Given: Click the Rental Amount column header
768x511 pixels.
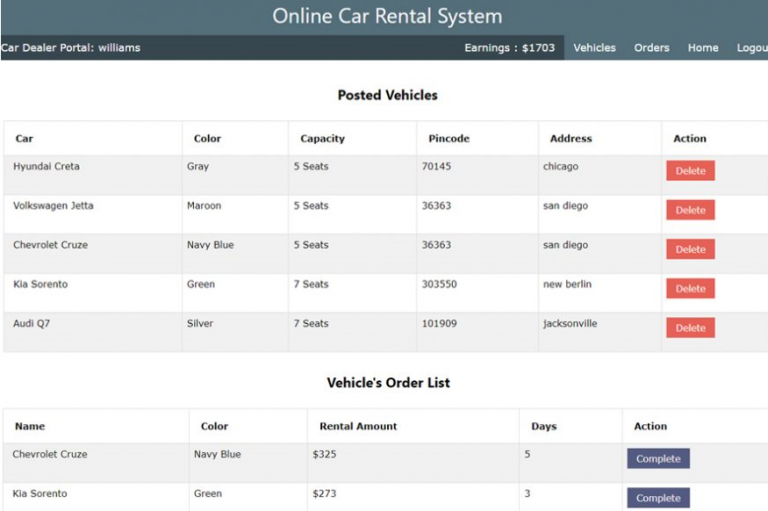Looking at the screenshot, I should (358, 426).
